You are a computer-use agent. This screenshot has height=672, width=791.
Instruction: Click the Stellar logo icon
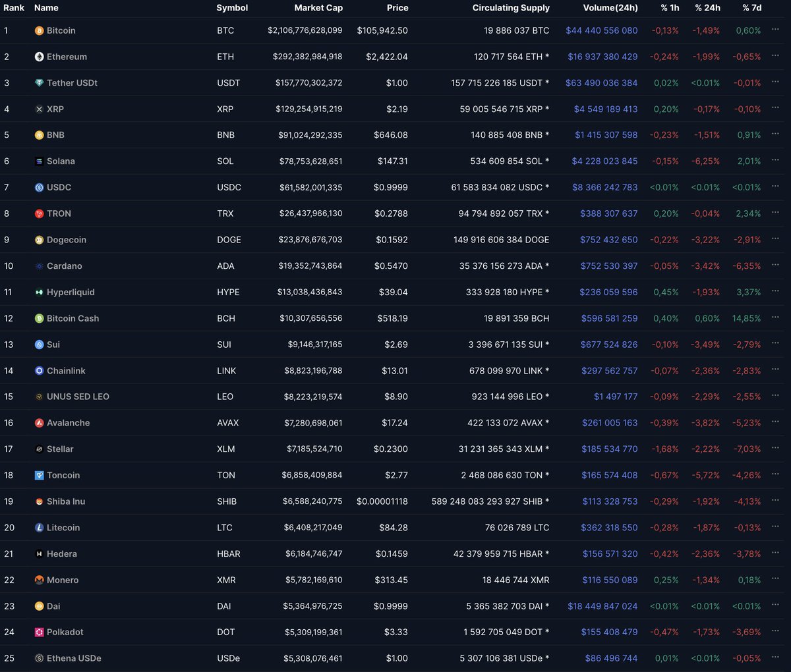click(x=39, y=449)
